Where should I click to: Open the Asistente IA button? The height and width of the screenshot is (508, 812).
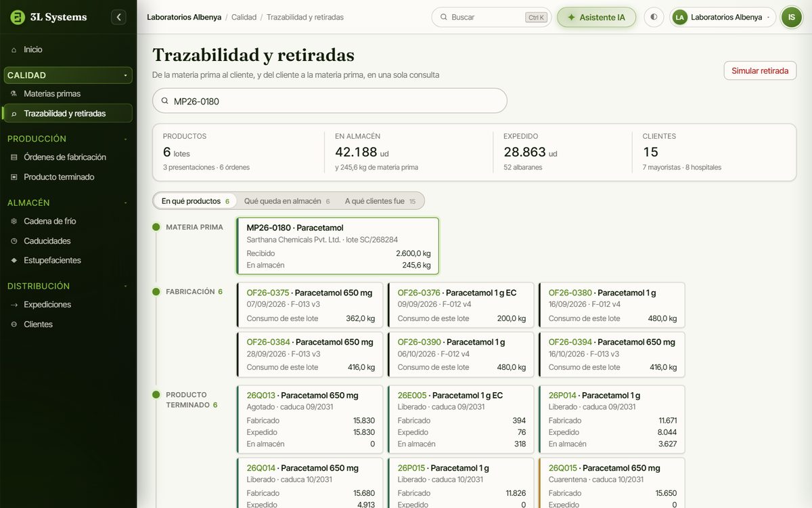click(596, 17)
